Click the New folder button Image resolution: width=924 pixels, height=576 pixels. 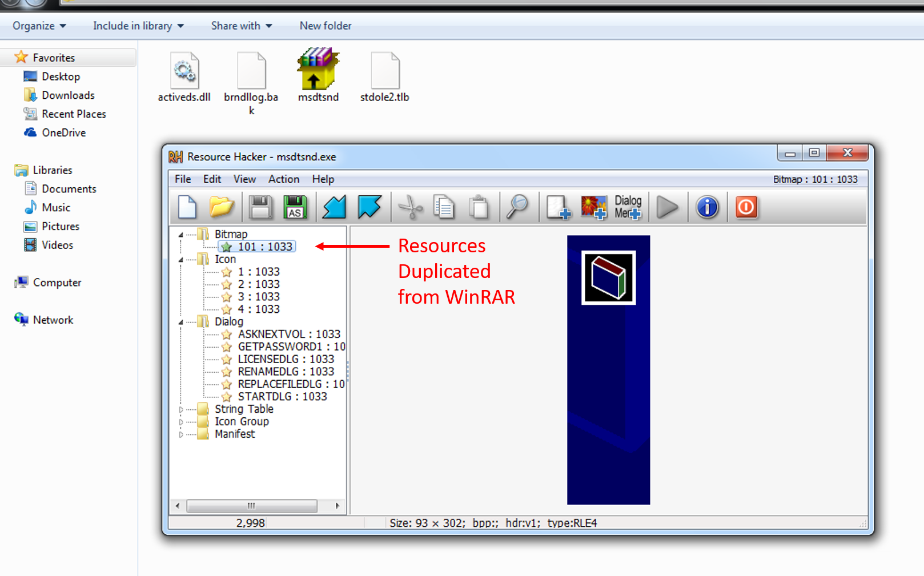[326, 26]
